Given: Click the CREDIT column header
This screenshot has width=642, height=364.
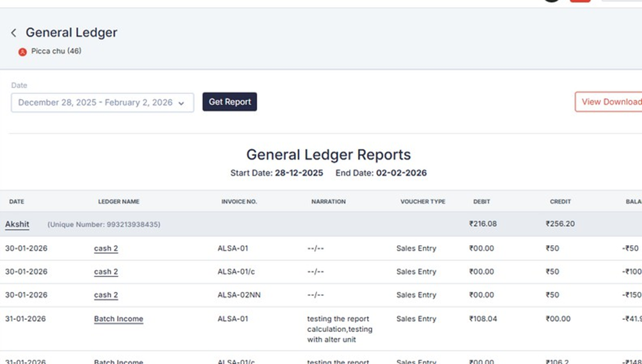Looking at the screenshot, I should (560, 202).
